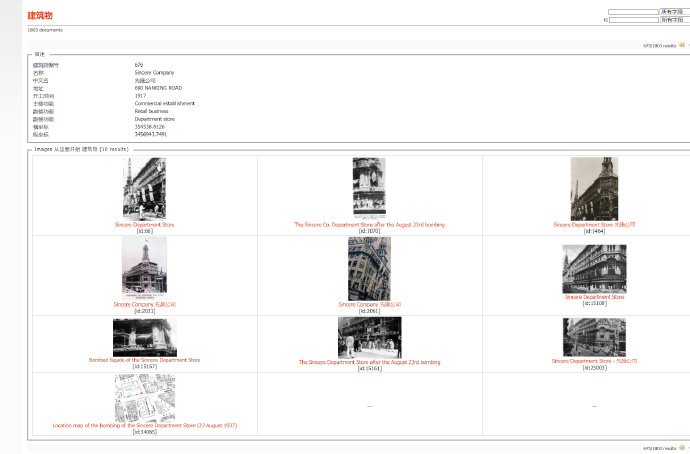Select coordinate value 354538.8126
The width and height of the screenshot is (690, 454).
[x=150, y=127]
